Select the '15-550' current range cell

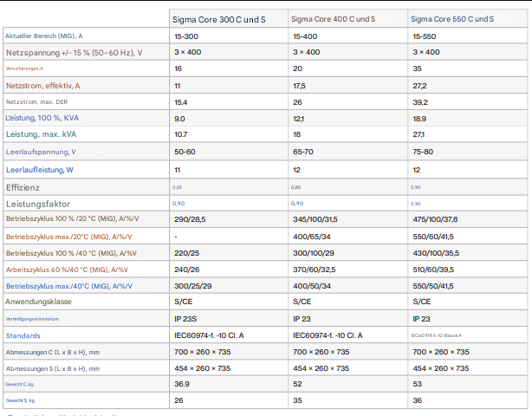pos(424,36)
